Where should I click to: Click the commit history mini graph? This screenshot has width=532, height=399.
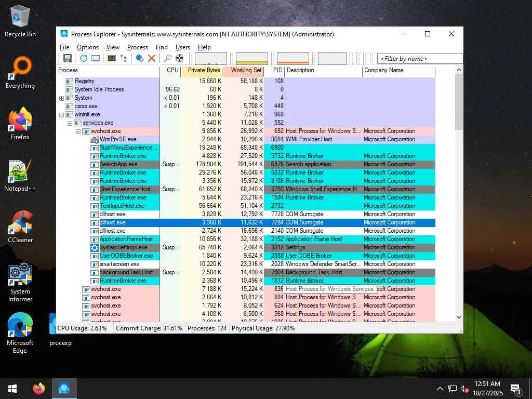click(x=252, y=58)
